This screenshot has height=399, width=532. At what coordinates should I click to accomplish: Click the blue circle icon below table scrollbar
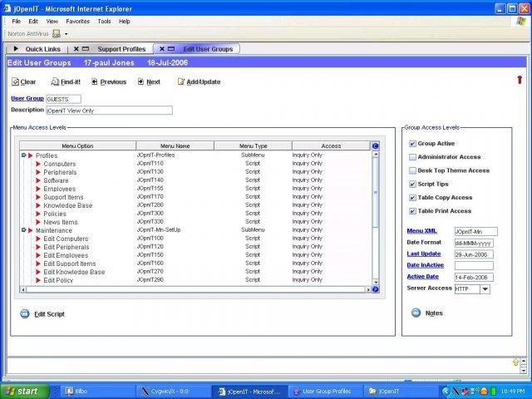pos(375,289)
